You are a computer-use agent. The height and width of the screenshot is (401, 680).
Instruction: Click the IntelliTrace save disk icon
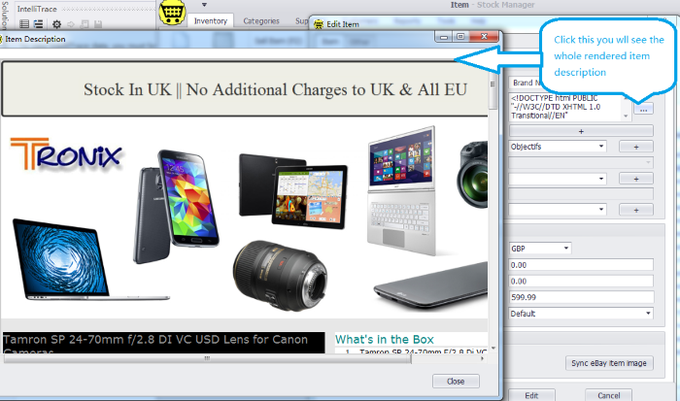98,24
